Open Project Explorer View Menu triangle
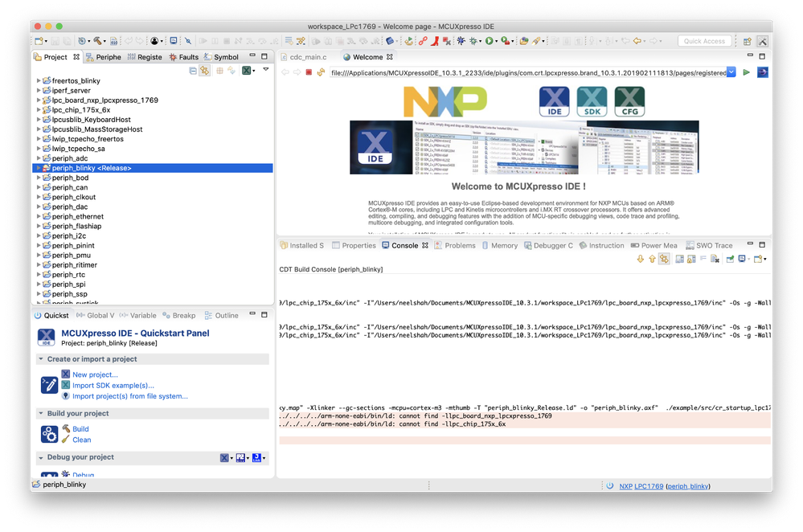The image size is (803, 532). [x=266, y=69]
